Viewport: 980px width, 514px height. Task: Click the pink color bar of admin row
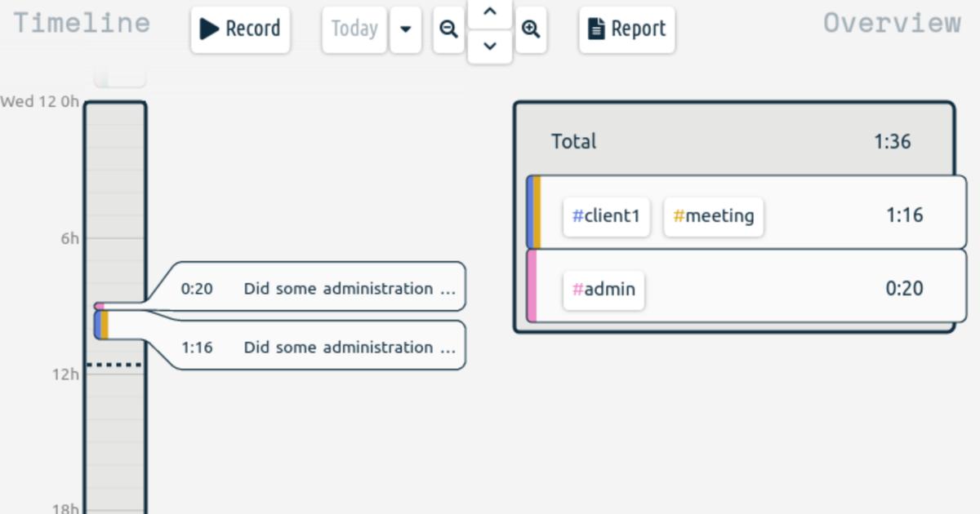[x=532, y=286]
